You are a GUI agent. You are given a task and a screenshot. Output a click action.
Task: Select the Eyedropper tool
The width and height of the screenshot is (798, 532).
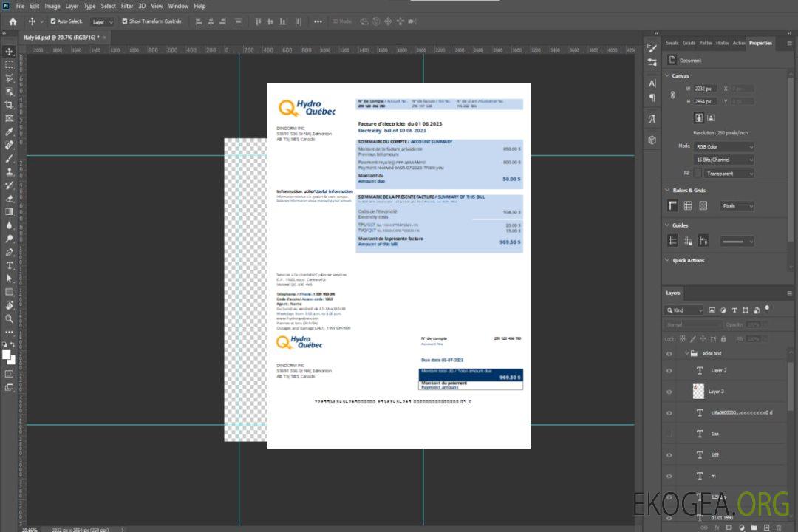click(x=10, y=131)
